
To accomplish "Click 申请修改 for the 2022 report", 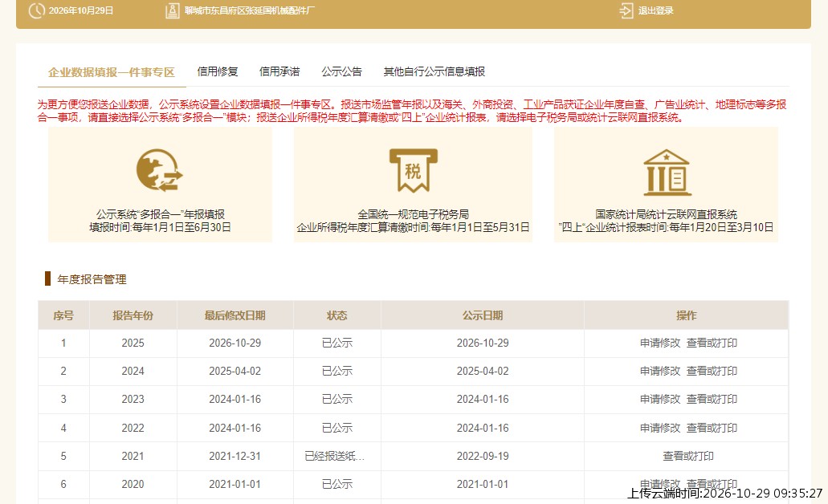I will (x=660, y=428).
